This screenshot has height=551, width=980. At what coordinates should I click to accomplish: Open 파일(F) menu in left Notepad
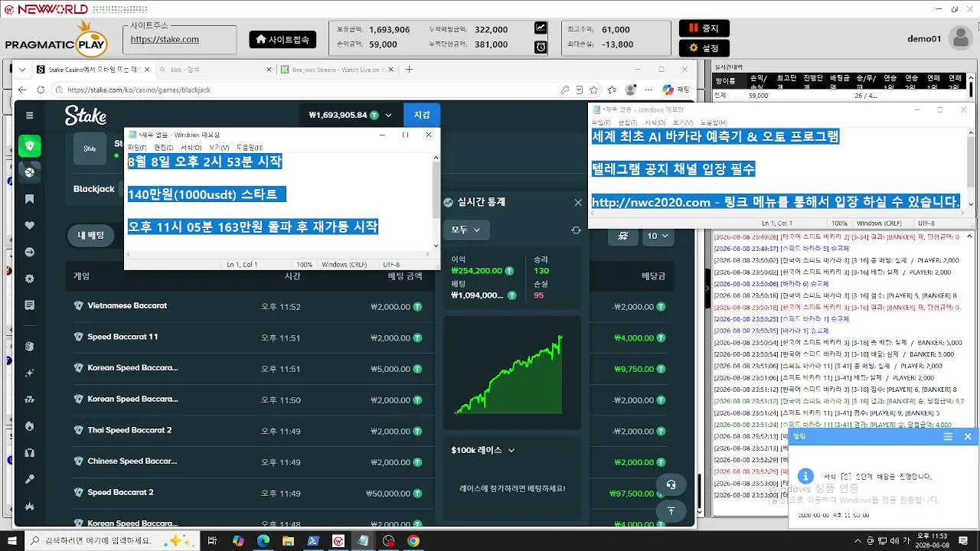[137, 147]
